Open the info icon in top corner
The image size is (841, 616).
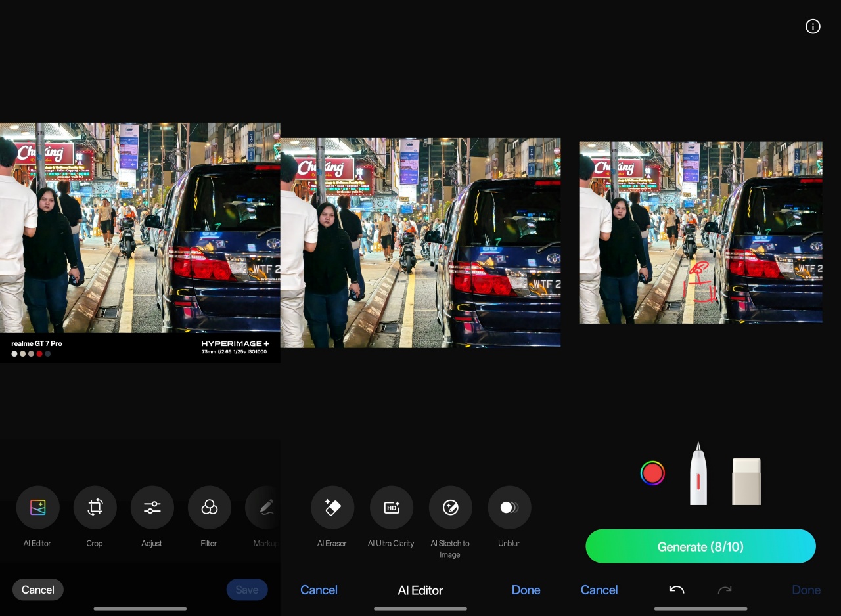[x=813, y=26]
